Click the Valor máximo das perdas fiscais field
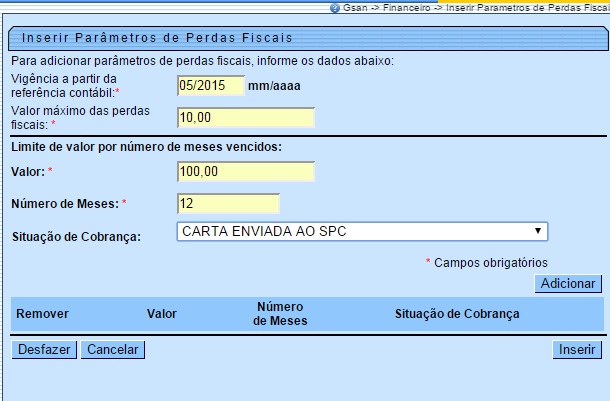This screenshot has width=610, height=401. pos(244,118)
